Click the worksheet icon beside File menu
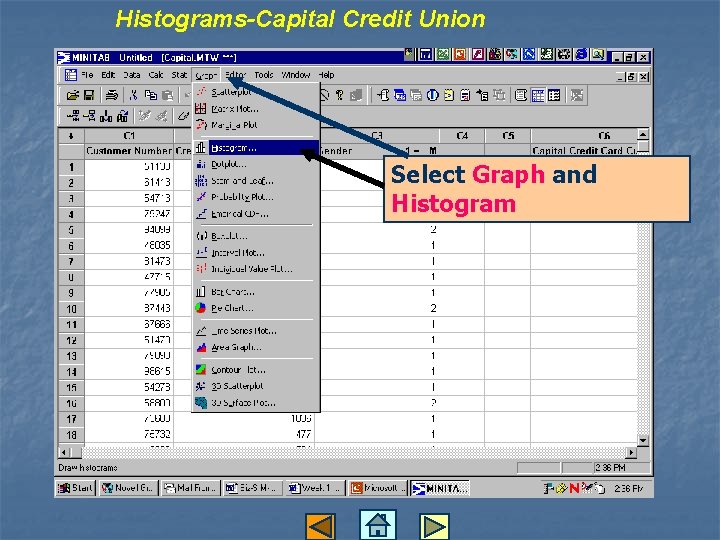Screen dimensions: 720x540 [x=70, y=75]
